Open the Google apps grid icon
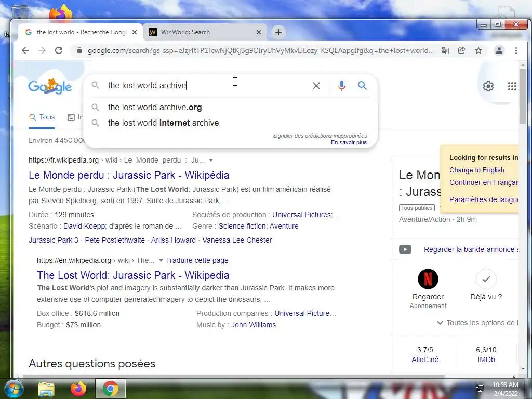The image size is (532, 399). pos(512,86)
